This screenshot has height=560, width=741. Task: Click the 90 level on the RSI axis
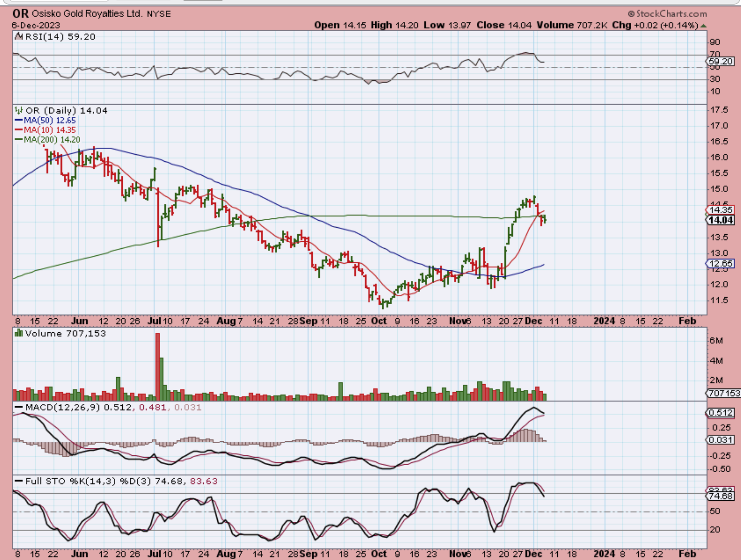715,42
